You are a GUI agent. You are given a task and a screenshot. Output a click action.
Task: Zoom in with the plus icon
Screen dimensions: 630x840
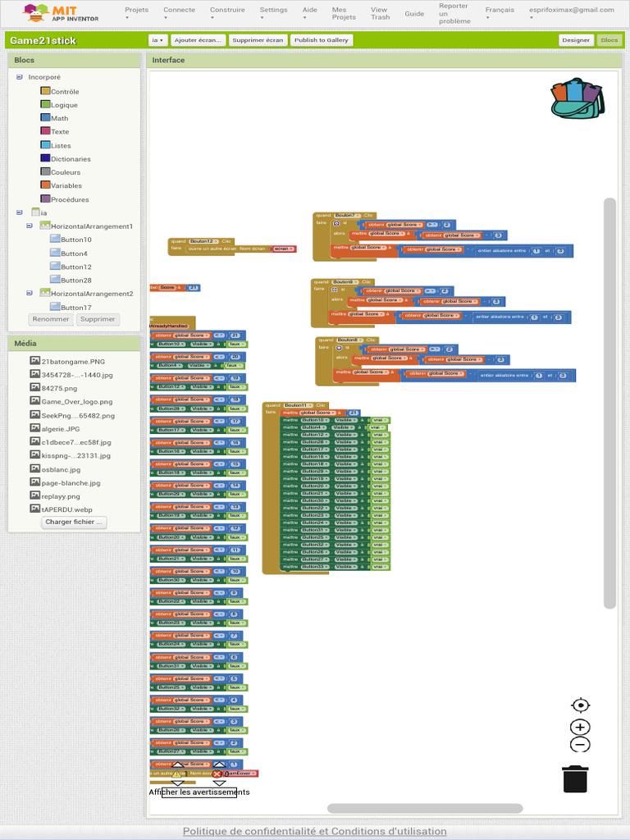(x=580, y=727)
